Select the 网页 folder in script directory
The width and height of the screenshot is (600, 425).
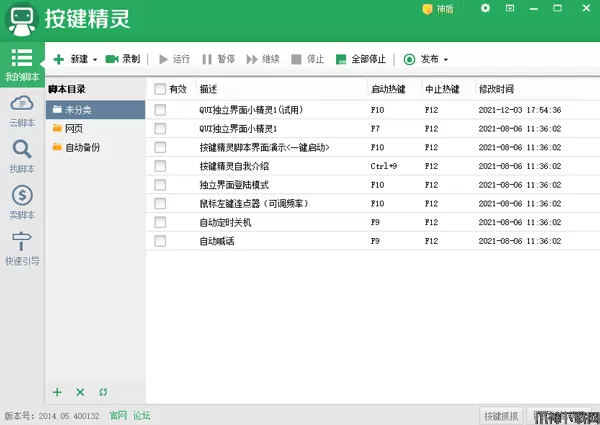pos(74,128)
